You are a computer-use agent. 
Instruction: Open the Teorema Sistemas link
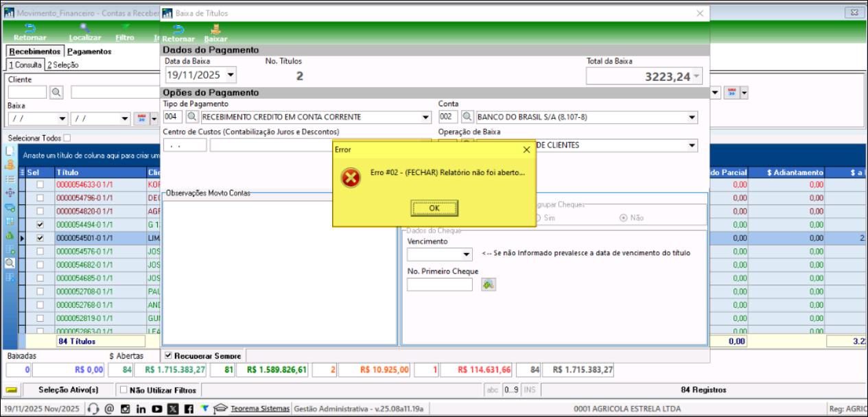pyautogui.click(x=260, y=409)
